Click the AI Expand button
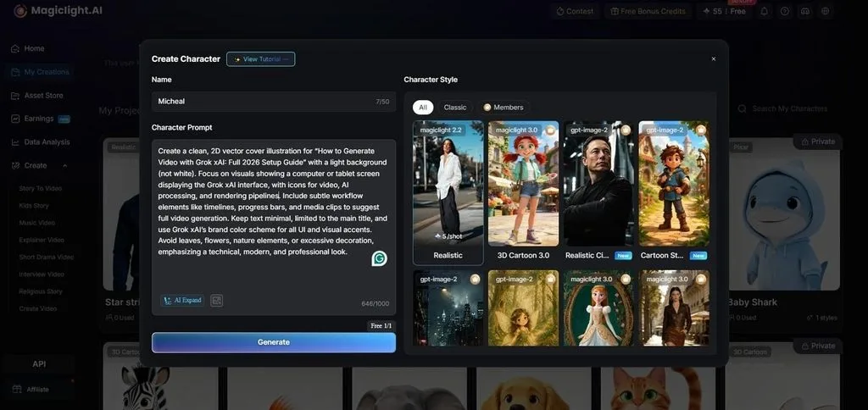The height and width of the screenshot is (410, 868). pyautogui.click(x=183, y=301)
